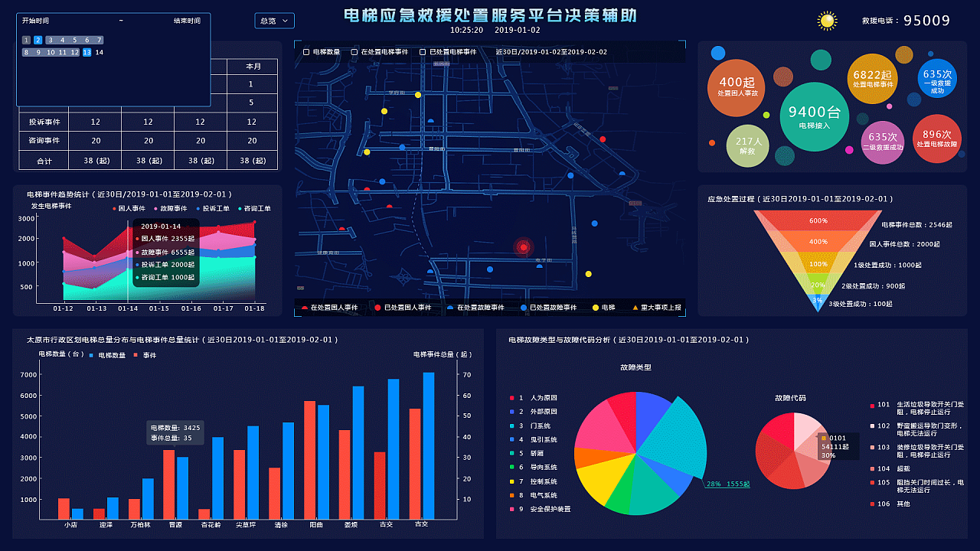Image resolution: width=980 pixels, height=551 pixels.
Task: Toggle 困人事件 series in trend chart legend
Action: coord(129,208)
